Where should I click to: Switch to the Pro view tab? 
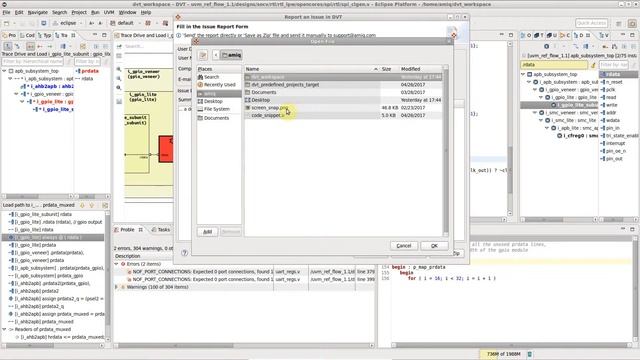[x=10, y=36]
